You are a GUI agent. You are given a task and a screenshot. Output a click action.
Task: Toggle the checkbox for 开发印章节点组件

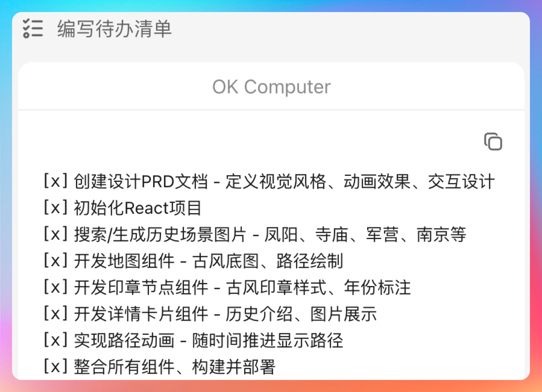56,287
